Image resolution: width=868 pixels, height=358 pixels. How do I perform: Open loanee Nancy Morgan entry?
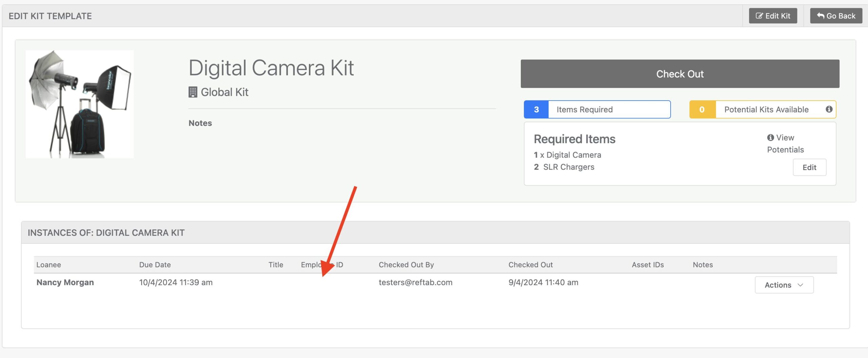click(x=65, y=282)
